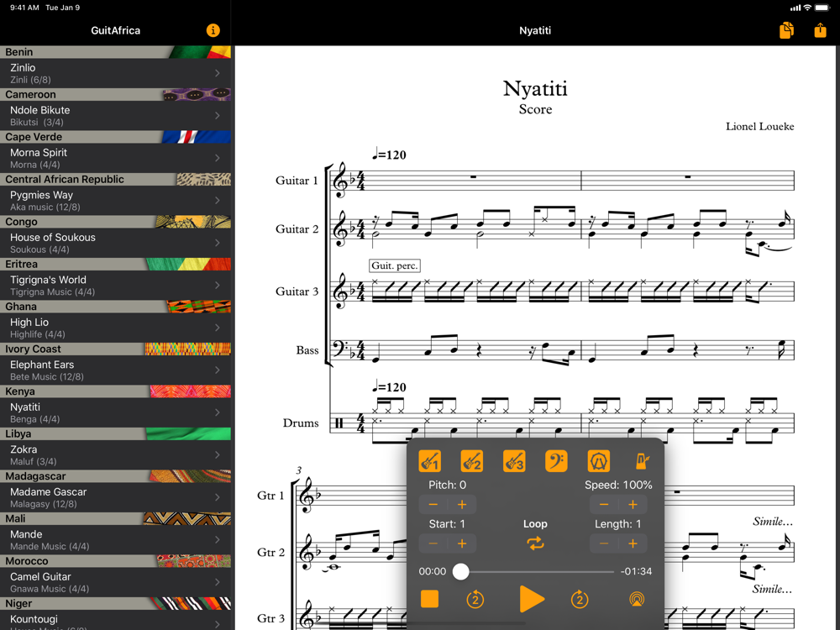Click the Wi-Fi status icon
The image size is (840, 630).
[807, 8]
